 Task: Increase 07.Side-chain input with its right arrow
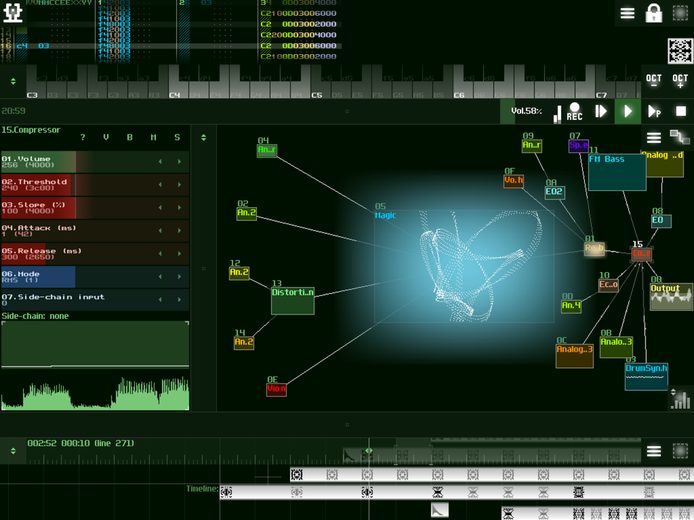(179, 300)
